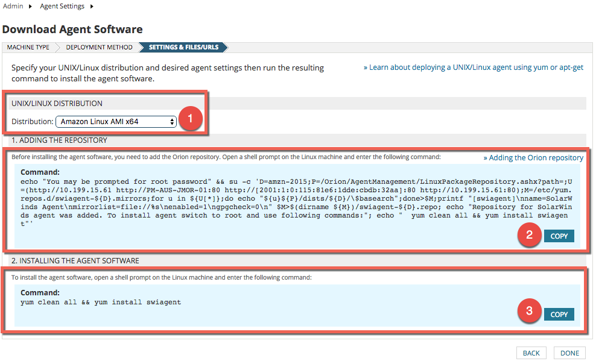Copy the repository echo command
The image size is (596, 364).
559,236
